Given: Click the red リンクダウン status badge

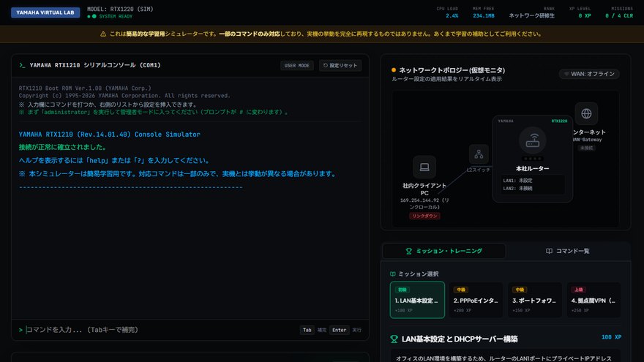Looking at the screenshot, I should click(x=424, y=216).
